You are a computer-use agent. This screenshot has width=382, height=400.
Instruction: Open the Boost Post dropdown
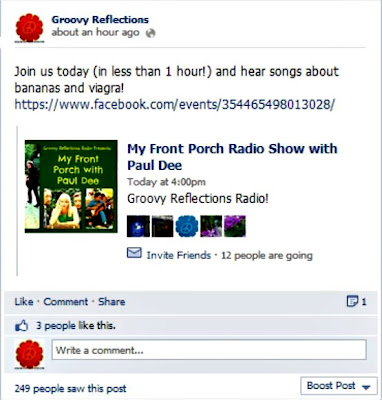pyautogui.click(x=339, y=386)
